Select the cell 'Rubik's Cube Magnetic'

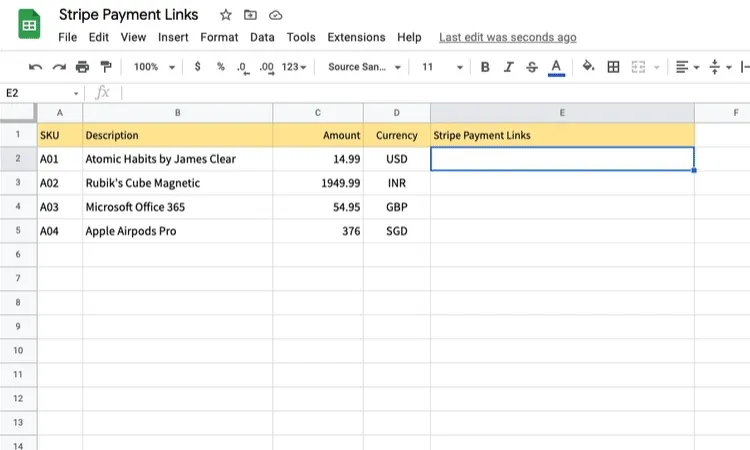coord(177,183)
